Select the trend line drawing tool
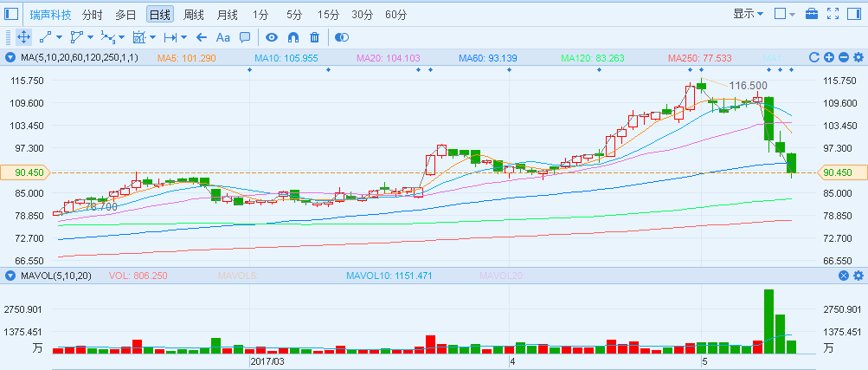The image size is (868, 370). (x=45, y=37)
